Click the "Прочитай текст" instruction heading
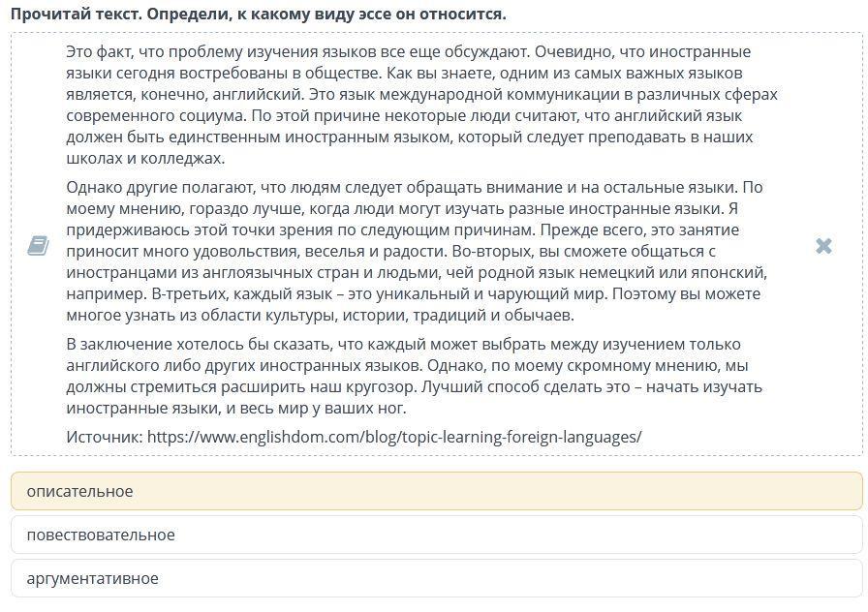The image size is (868, 612). [258, 15]
